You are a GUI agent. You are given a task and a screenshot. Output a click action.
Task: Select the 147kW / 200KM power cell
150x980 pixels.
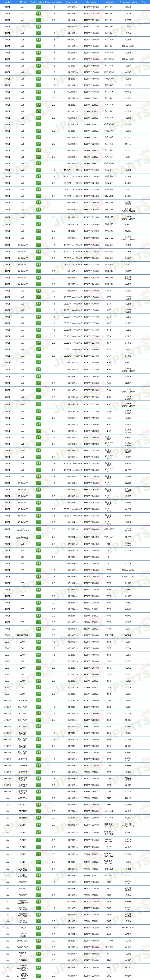coord(91,934)
